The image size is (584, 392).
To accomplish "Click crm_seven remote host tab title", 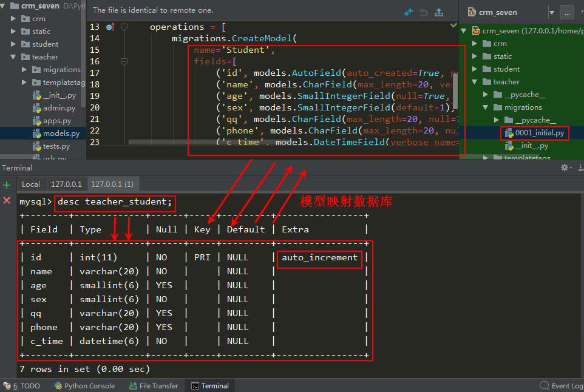I will 498,13.
